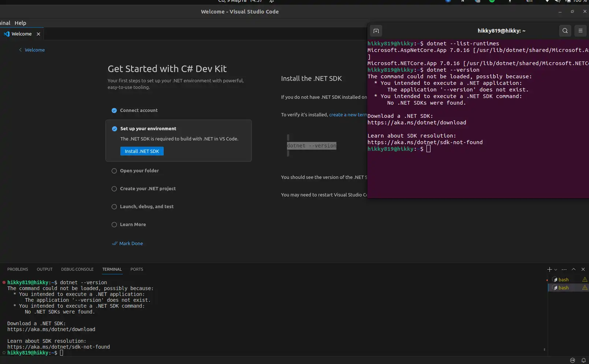Expand the Learn More step
This screenshot has width=589, height=364.
[x=133, y=225]
